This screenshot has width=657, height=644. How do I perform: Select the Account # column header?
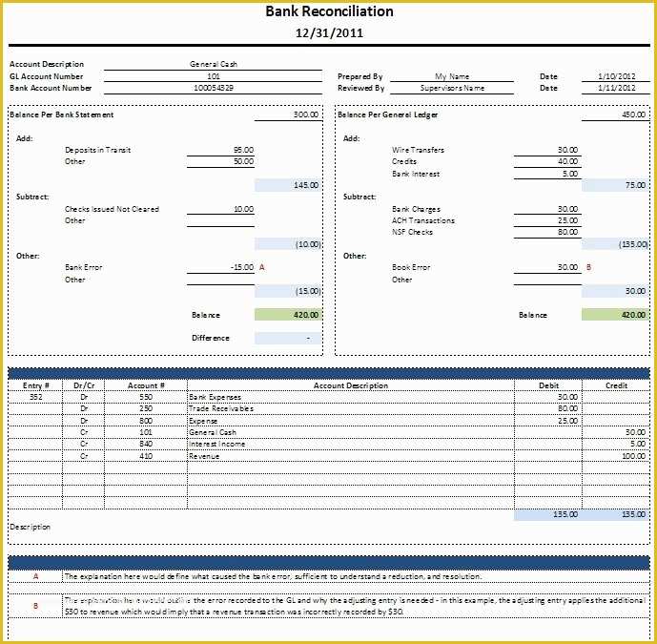click(x=146, y=385)
